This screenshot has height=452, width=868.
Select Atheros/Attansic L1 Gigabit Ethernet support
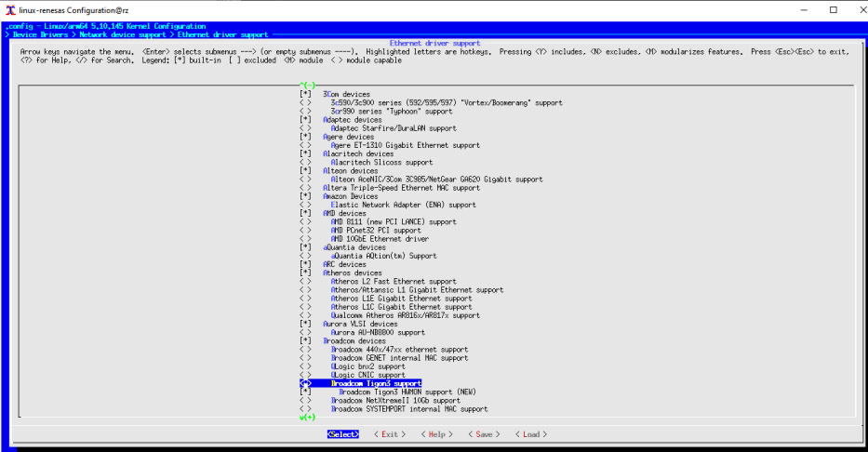(417, 290)
